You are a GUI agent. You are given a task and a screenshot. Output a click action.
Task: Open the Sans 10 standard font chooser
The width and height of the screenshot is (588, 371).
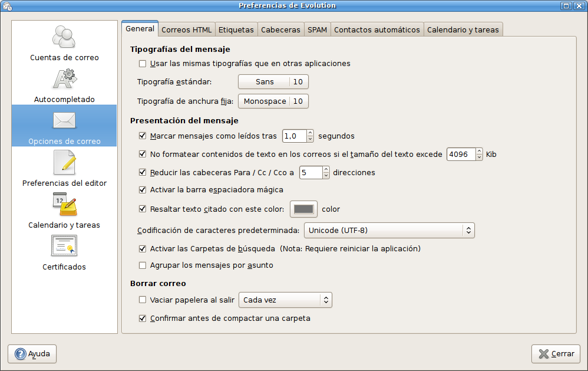point(273,82)
